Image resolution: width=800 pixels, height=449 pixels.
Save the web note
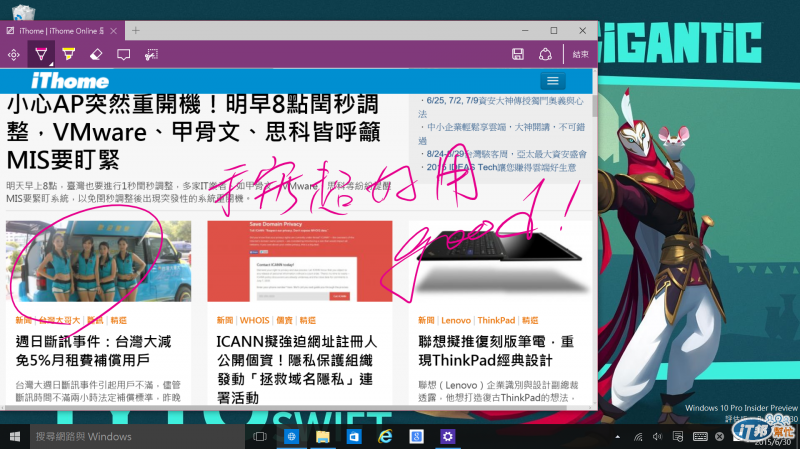(518, 54)
